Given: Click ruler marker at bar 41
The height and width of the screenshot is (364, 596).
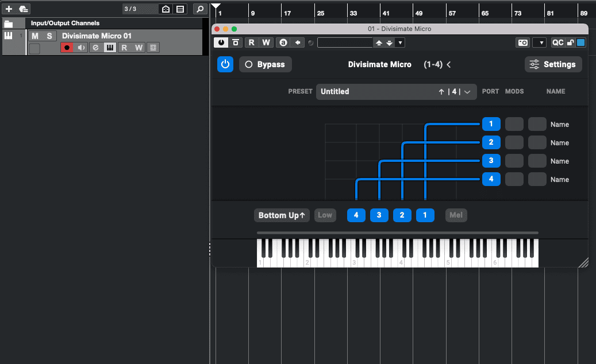Looking at the screenshot, I should click(x=386, y=13).
